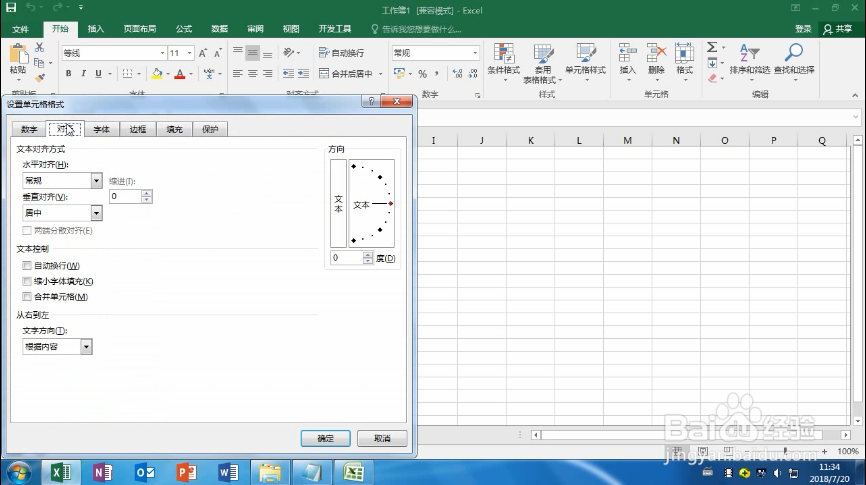The width and height of the screenshot is (866, 485).
Task: Expand the Merge and Center dropdown arrow
Action: point(381,73)
